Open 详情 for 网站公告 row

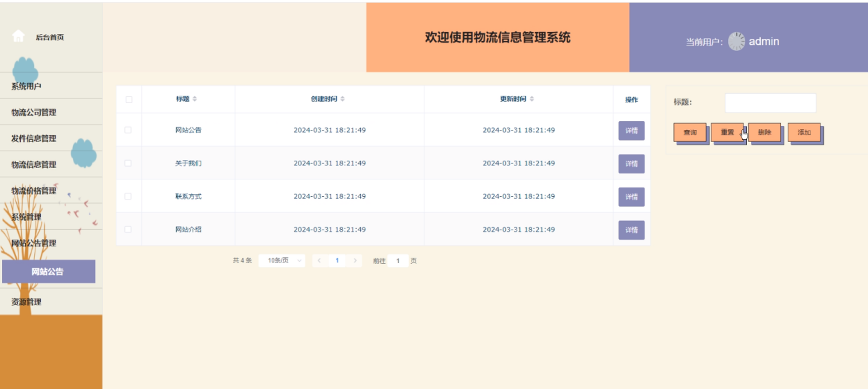click(x=631, y=131)
